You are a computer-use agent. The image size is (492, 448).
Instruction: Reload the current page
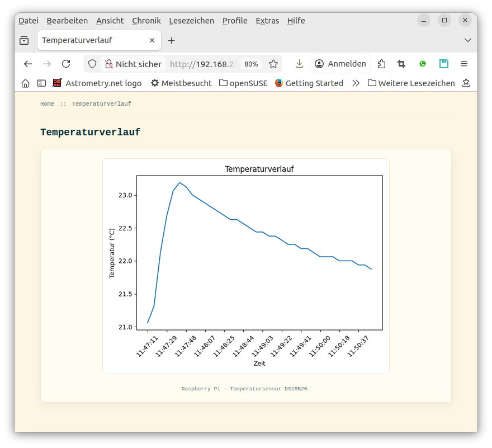click(x=66, y=64)
